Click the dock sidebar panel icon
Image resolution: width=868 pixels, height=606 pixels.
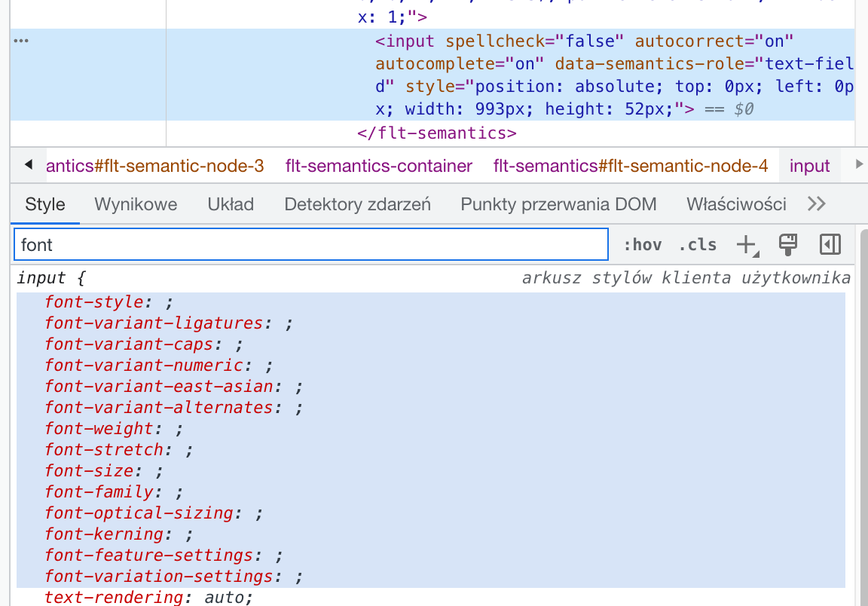pos(830,244)
